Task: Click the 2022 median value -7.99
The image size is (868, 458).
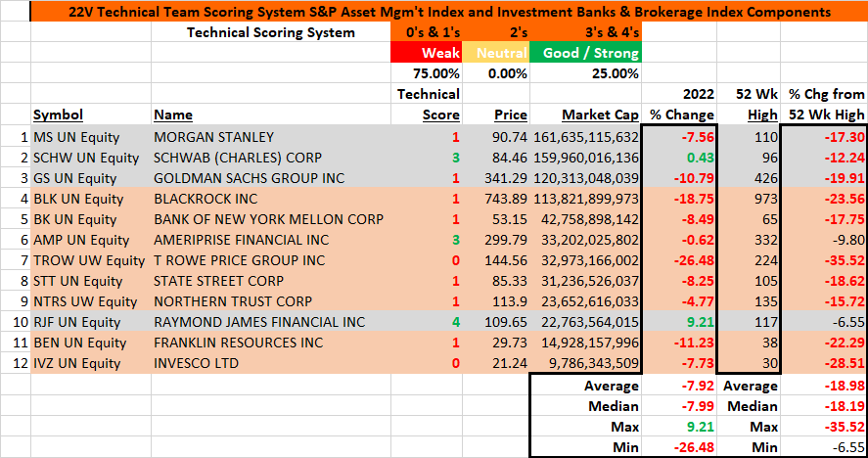Action: pyautogui.click(x=679, y=406)
